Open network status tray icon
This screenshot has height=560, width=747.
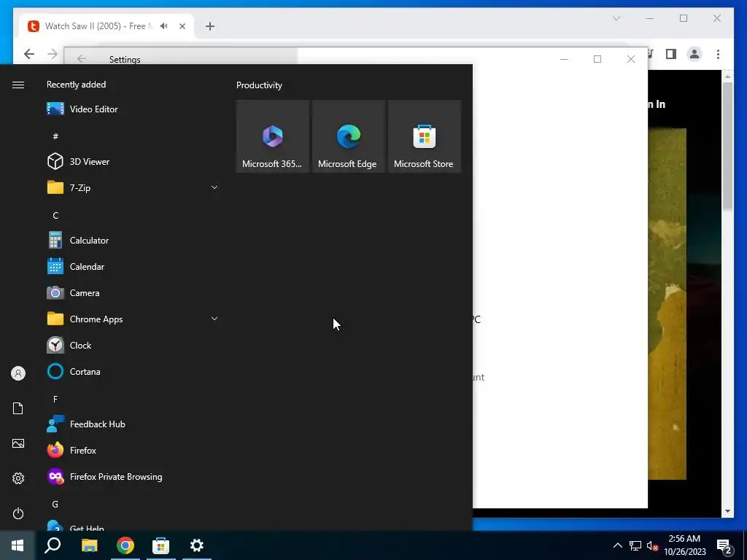(x=635, y=545)
